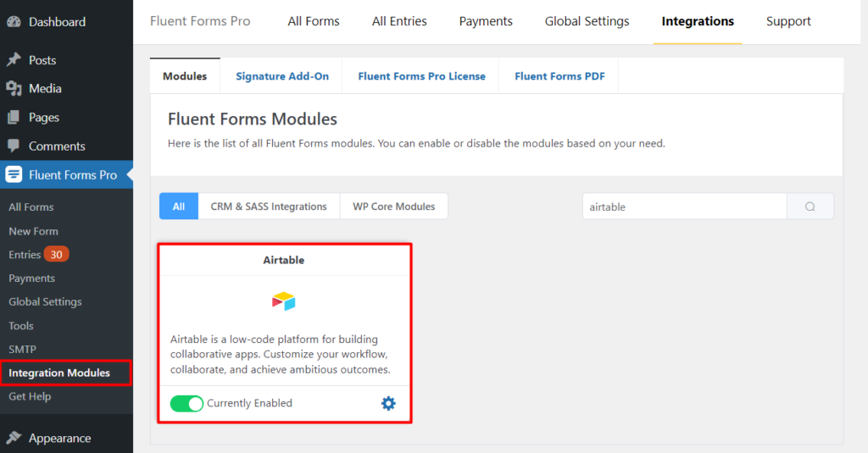This screenshot has height=453, width=868.
Task: Click the Posts pushpin icon
Action: [14, 60]
